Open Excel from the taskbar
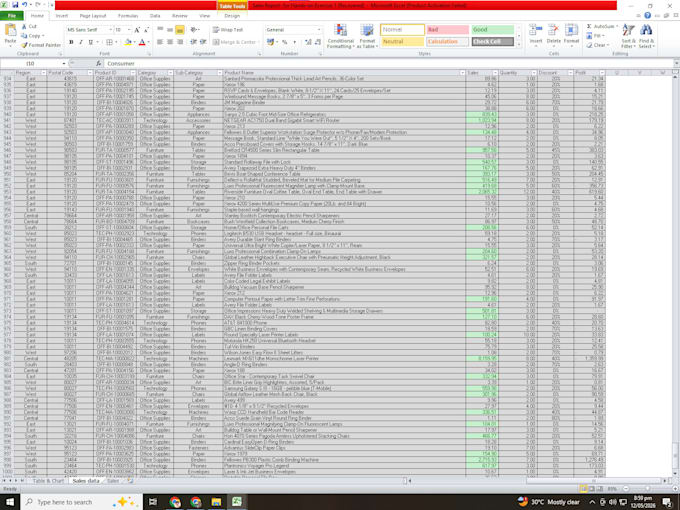The width and height of the screenshot is (680, 510). [237, 502]
